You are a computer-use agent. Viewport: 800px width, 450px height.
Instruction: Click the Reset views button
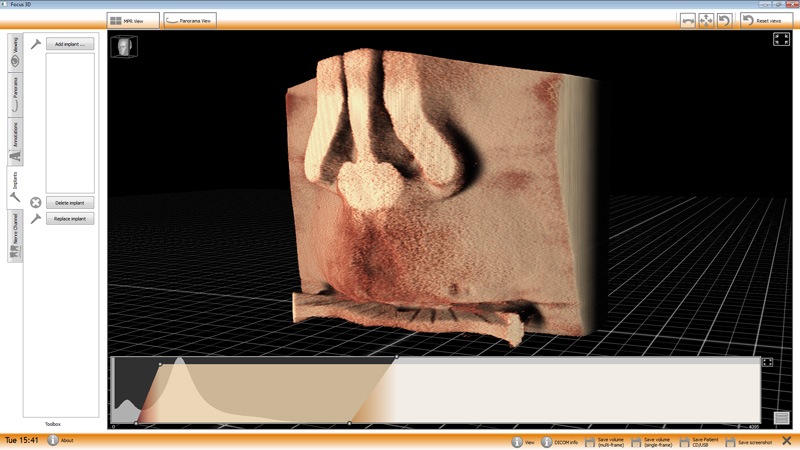pos(767,20)
